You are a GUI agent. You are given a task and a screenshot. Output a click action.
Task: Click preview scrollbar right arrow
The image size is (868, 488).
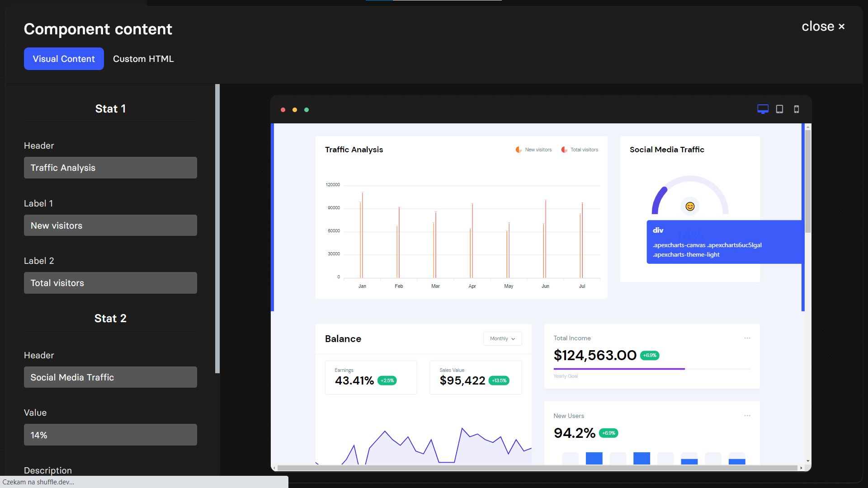coord(801,468)
